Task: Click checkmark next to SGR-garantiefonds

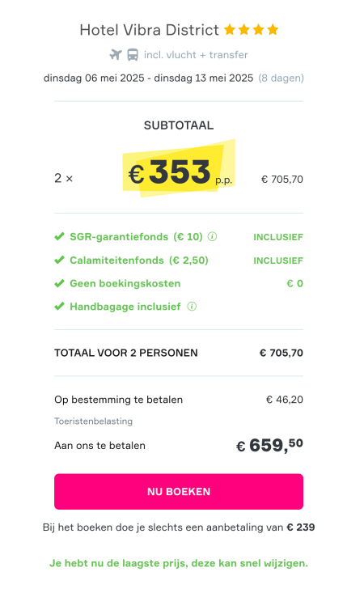Action: tap(59, 237)
